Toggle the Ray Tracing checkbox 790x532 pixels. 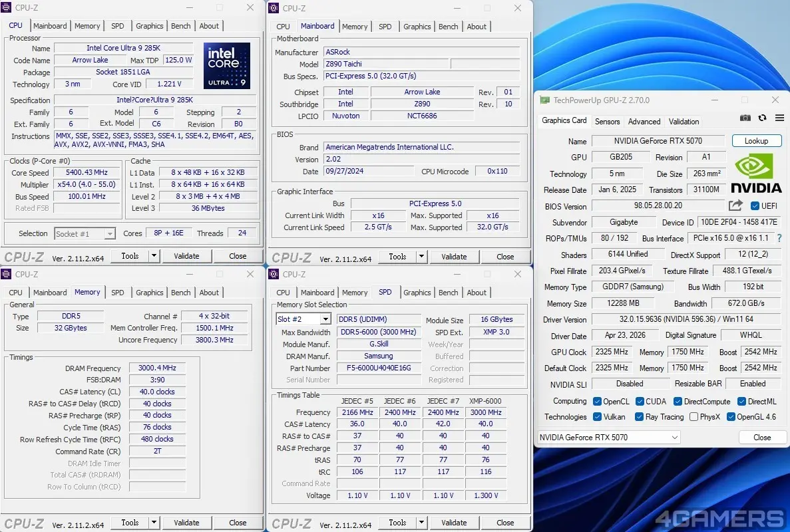coord(640,417)
